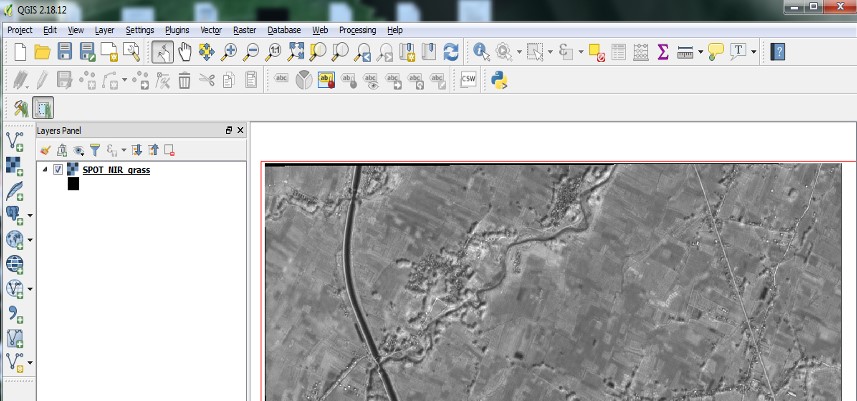
Task: Open Run Feature Action dropdown arrow
Action: coord(519,52)
